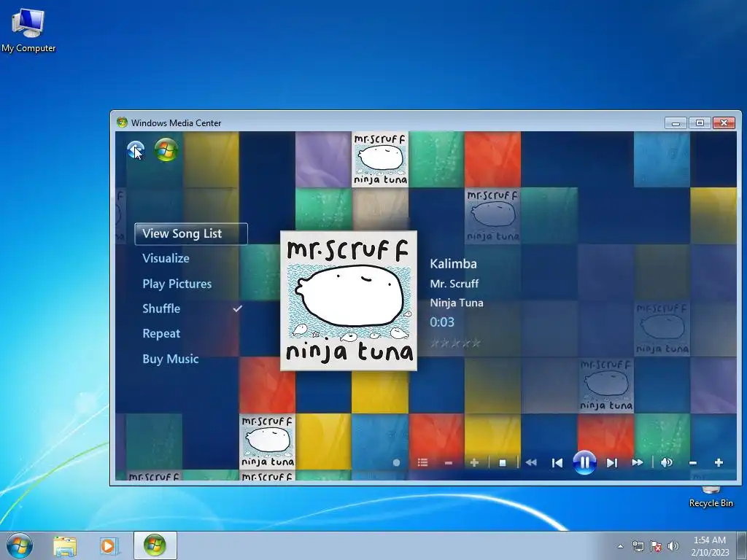
Task: Go to the previous track
Action: click(557, 463)
